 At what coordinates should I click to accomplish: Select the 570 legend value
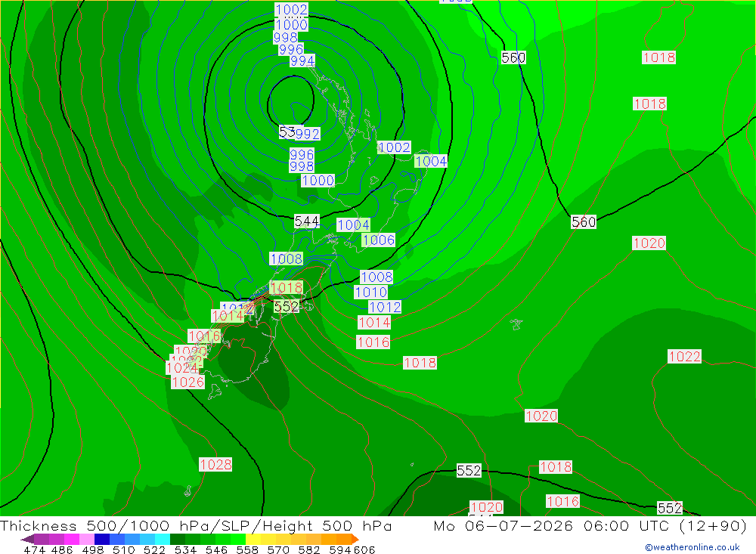coord(277,549)
